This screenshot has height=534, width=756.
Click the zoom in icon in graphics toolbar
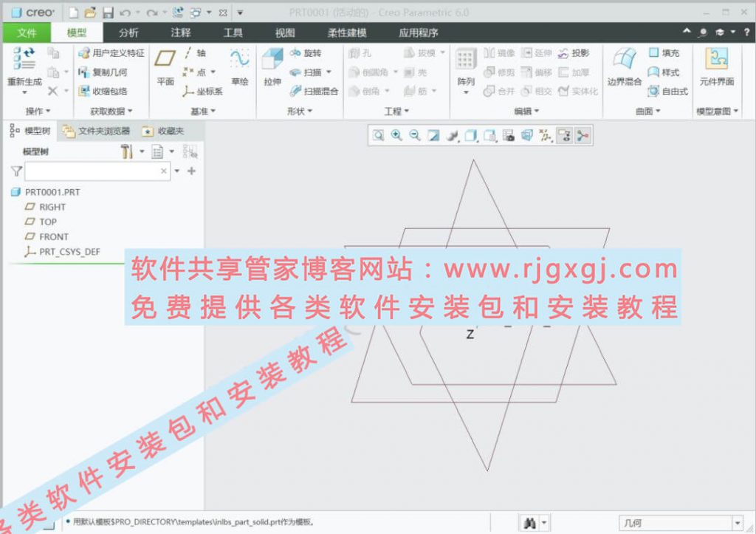tap(396, 136)
